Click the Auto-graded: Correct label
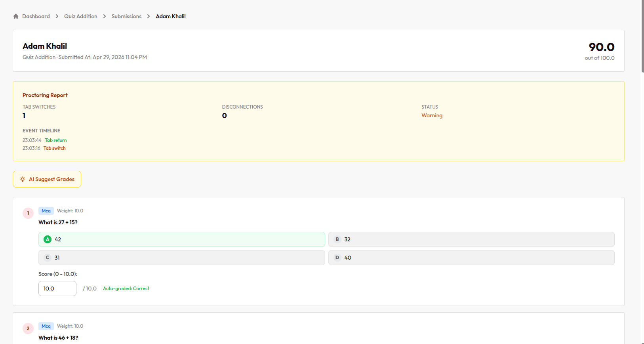644x344 pixels. [x=126, y=289]
